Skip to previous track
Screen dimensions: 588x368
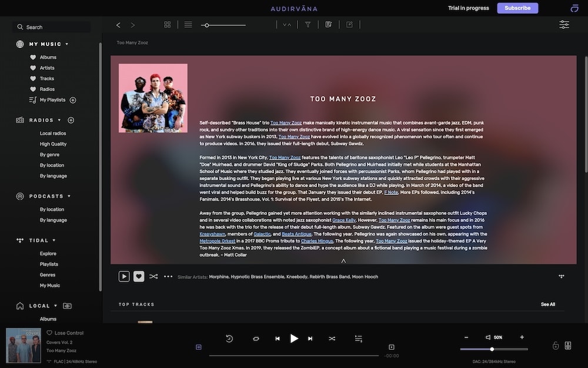pos(278,339)
